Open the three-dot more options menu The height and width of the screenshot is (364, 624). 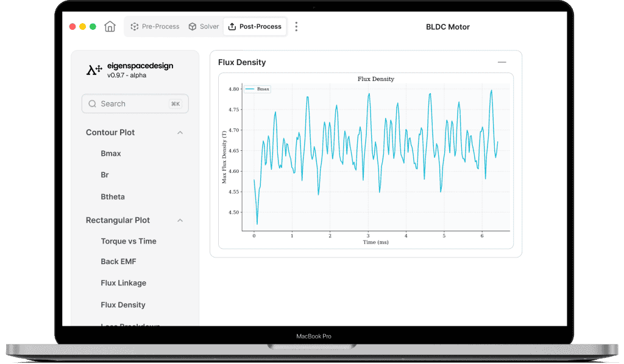(x=296, y=27)
